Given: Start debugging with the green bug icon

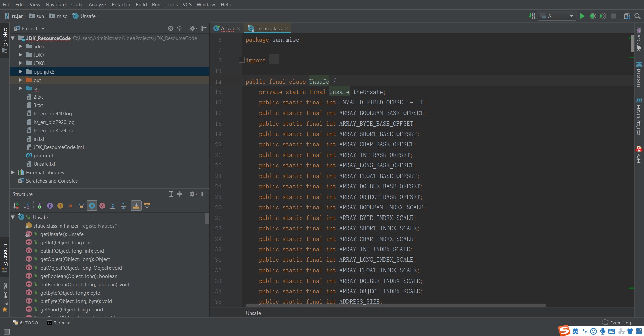Looking at the screenshot, I should [x=593, y=16].
